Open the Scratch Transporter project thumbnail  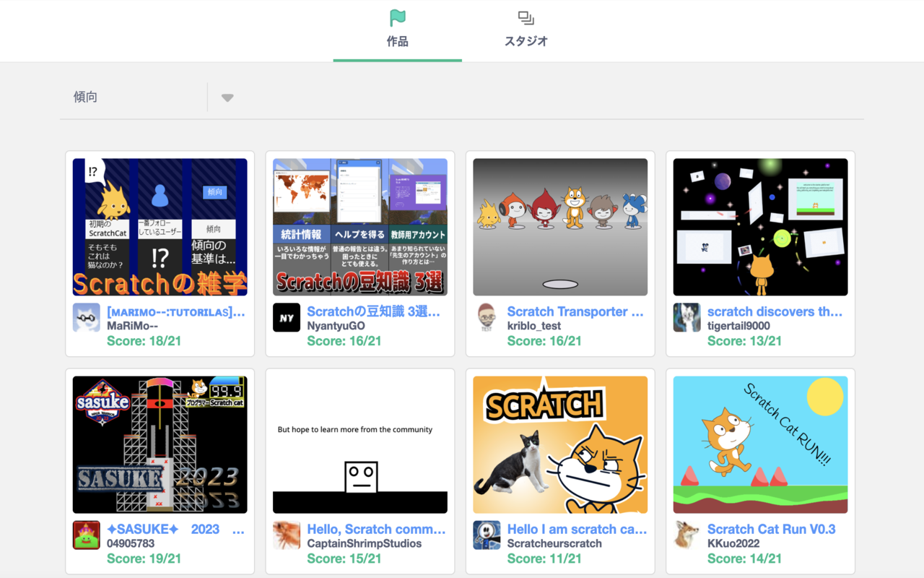click(x=560, y=227)
